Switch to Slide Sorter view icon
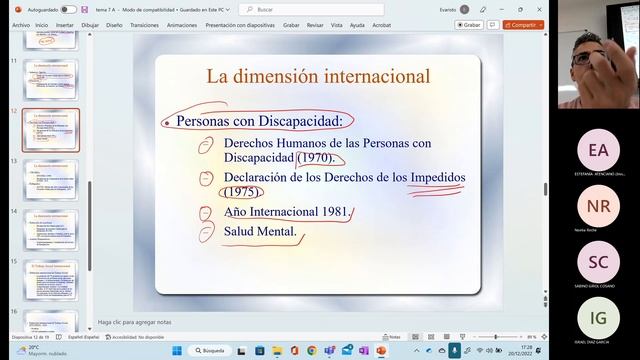Viewport: 640px width, 360px height. pyautogui.click(x=431, y=337)
